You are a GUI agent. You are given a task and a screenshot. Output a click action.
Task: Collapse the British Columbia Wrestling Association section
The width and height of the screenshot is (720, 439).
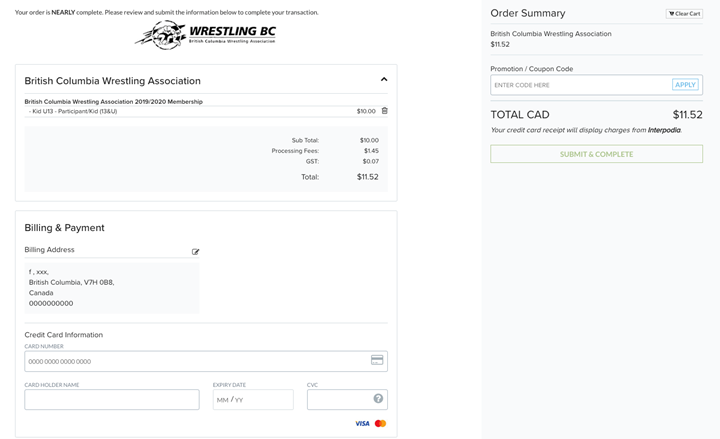[x=384, y=80]
